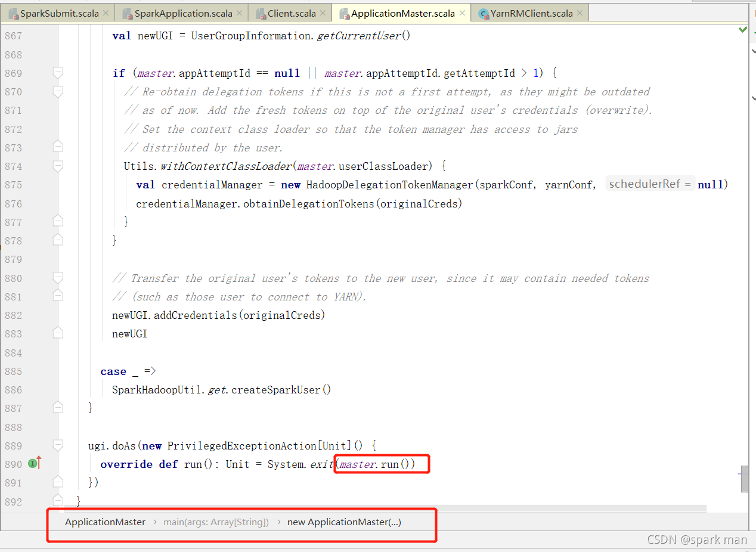Click getAttemptId on line 869

pyautogui.click(x=479, y=73)
